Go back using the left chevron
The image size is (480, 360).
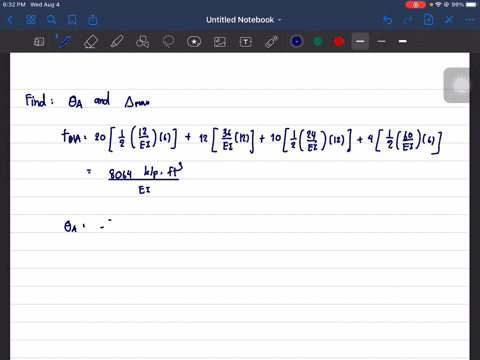coord(10,20)
